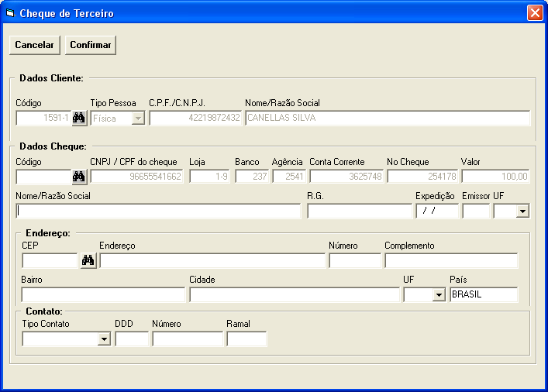
Task: Click the cheque Nome/Razão Social input
Action: click(158, 211)
